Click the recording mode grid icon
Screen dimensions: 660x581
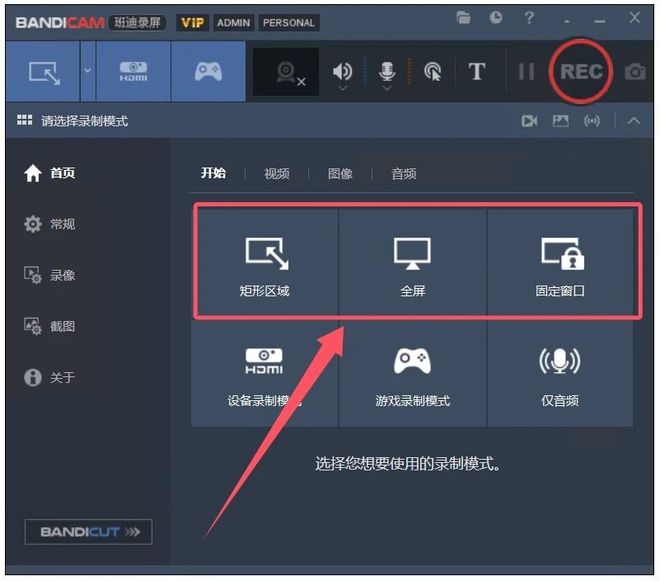[x=24, y=120]
